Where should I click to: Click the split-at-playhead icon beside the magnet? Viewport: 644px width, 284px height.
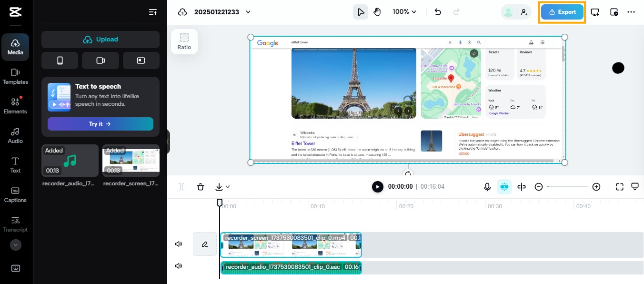point(522,187)
